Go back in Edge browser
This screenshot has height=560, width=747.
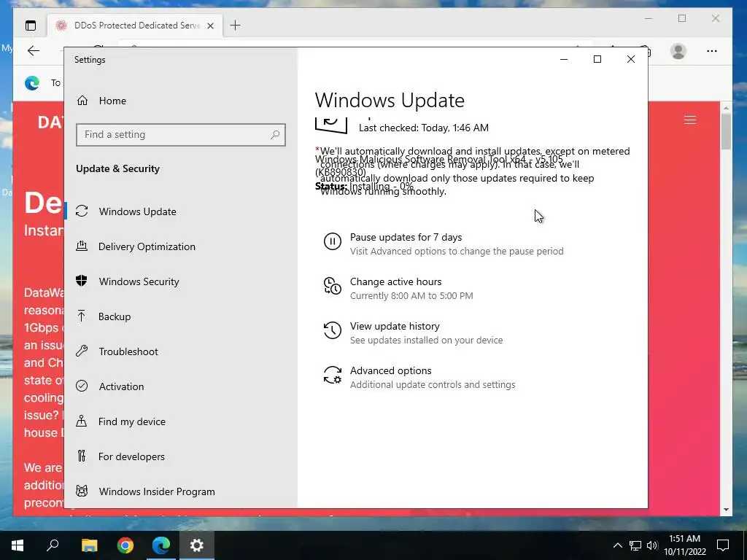[x=34, y=50]
